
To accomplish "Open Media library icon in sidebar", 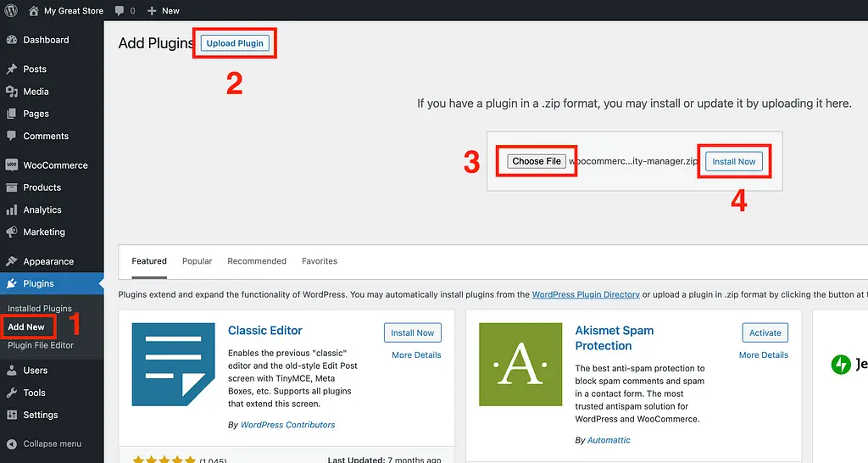I will 12,92.
